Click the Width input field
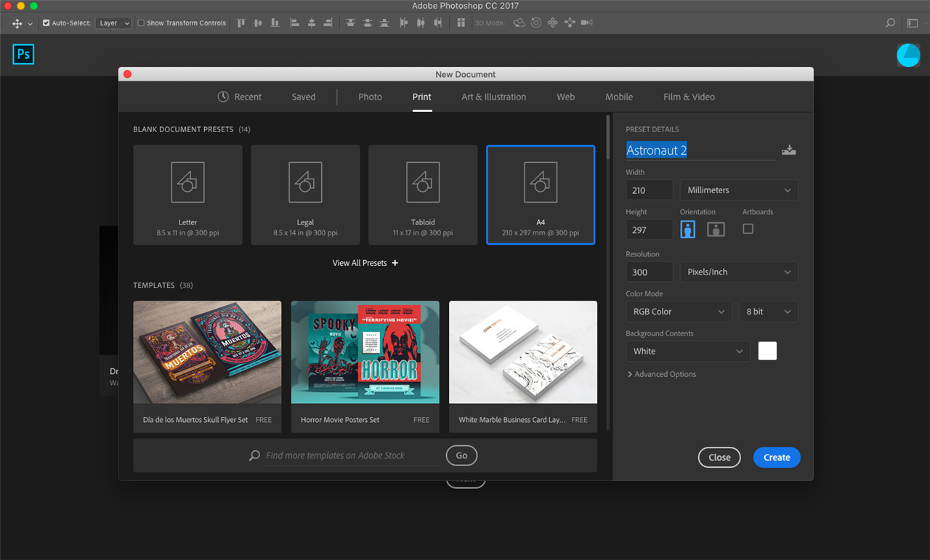The width and height of the screenshot is (930, 560). coord(650,190)
